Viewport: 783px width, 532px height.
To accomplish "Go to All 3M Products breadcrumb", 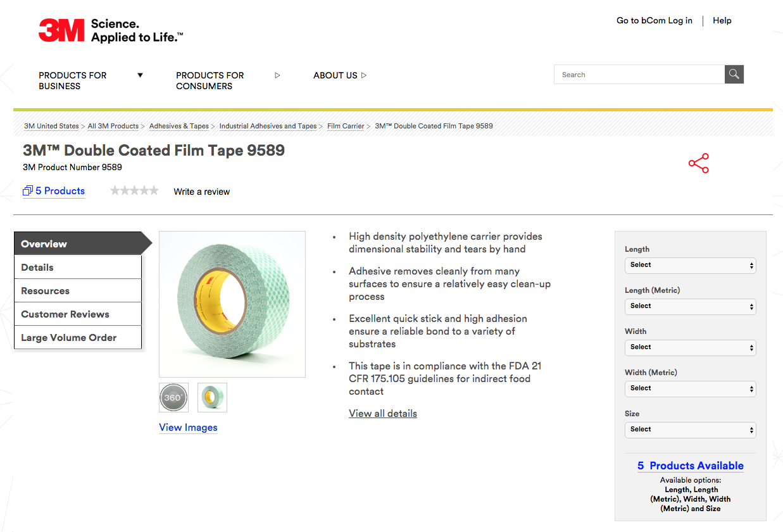I will pyautogui.click(x=113, y=126).
